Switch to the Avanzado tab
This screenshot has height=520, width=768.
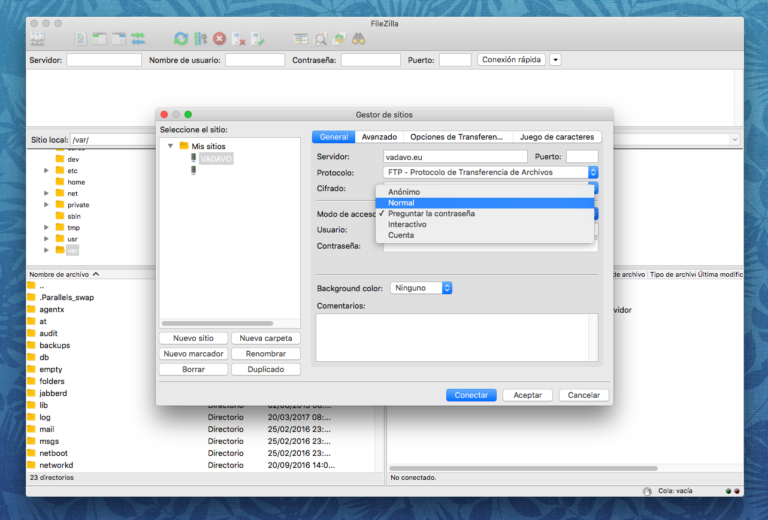point(379,137)
